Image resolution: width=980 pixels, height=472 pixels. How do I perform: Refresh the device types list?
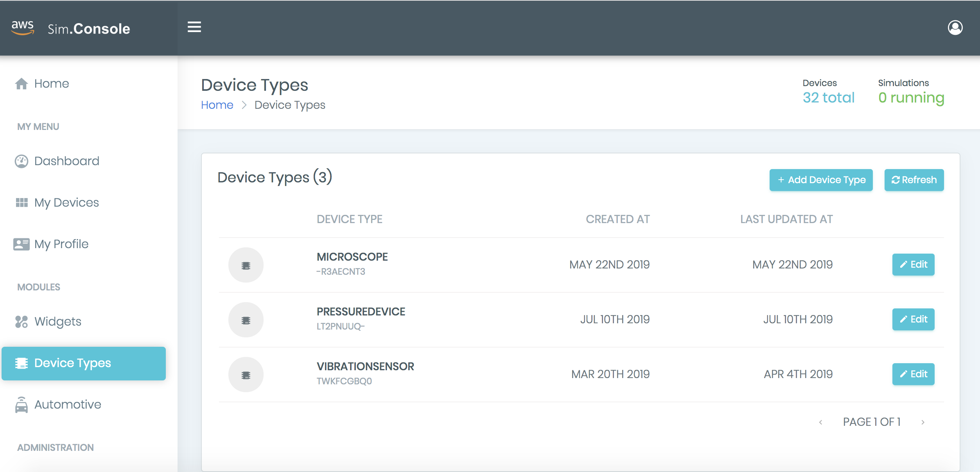click(914, 180)
